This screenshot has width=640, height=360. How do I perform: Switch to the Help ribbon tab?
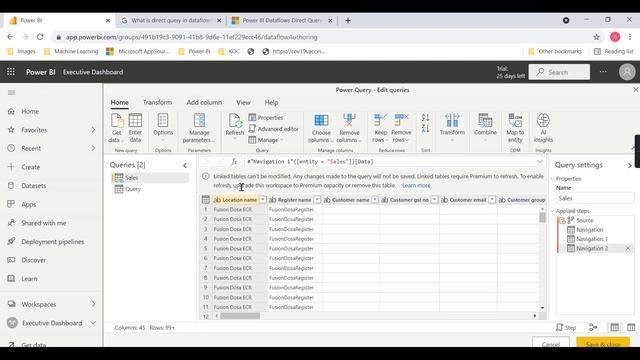click(x=271, y=102)
